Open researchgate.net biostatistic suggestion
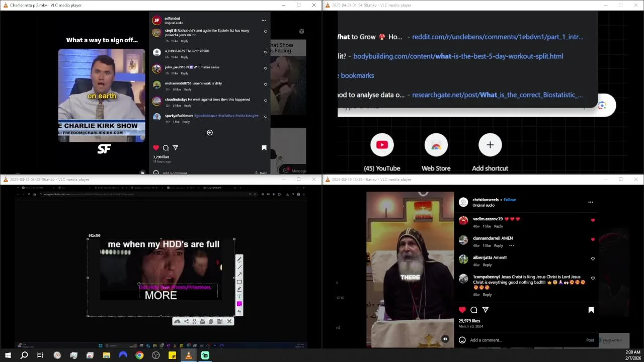The image size is (644, 362). [x=497, y=95]
